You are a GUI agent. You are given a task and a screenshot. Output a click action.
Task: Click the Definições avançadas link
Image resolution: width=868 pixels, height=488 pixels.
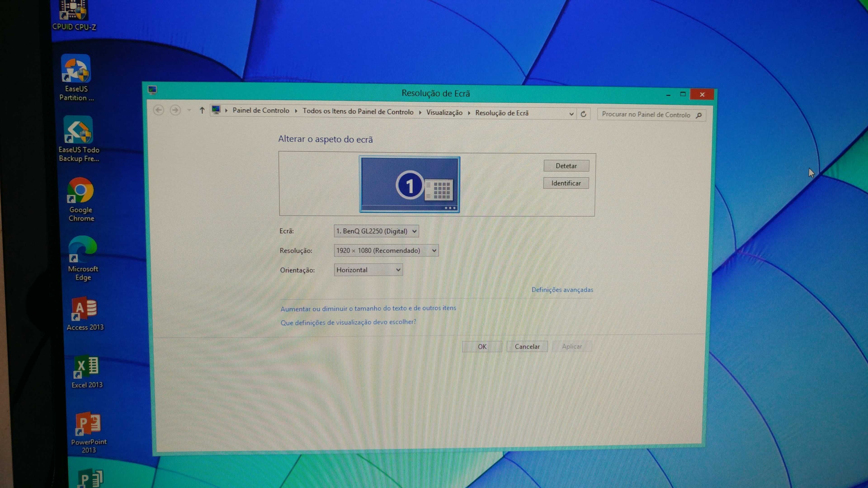[x=562, y=290]
